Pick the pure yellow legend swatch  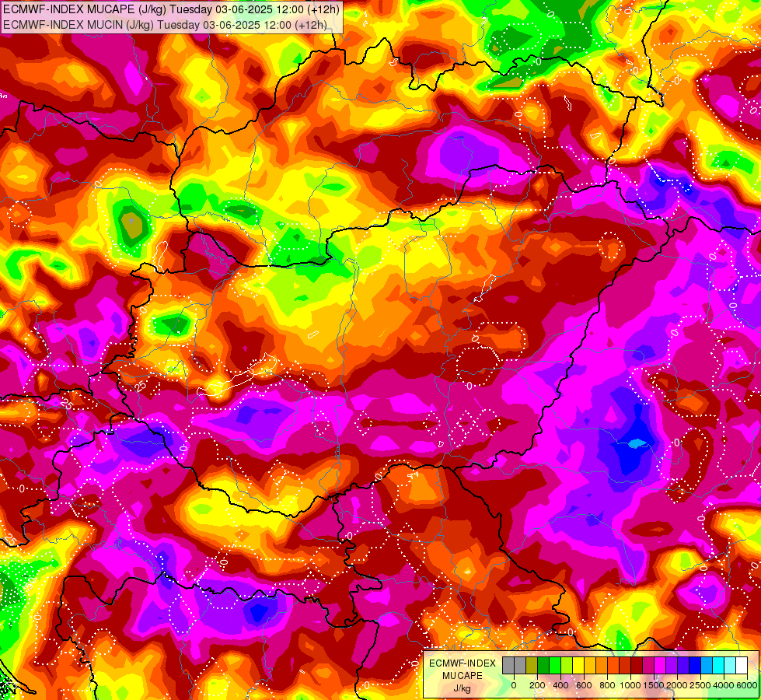click(578, 665)
